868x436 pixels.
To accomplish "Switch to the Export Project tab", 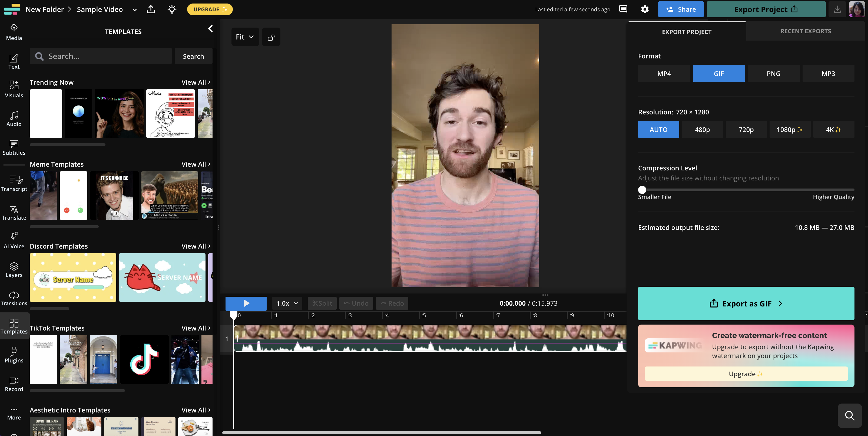I will click(686, 32).
